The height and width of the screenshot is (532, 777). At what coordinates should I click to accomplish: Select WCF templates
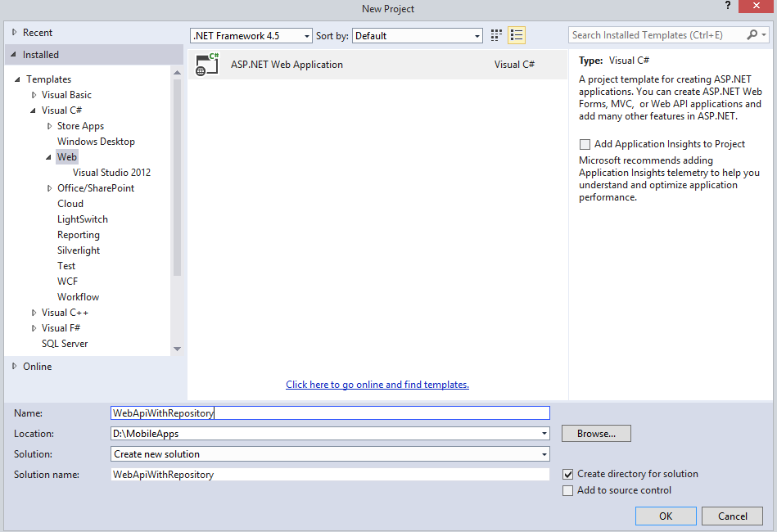point(67,282)
